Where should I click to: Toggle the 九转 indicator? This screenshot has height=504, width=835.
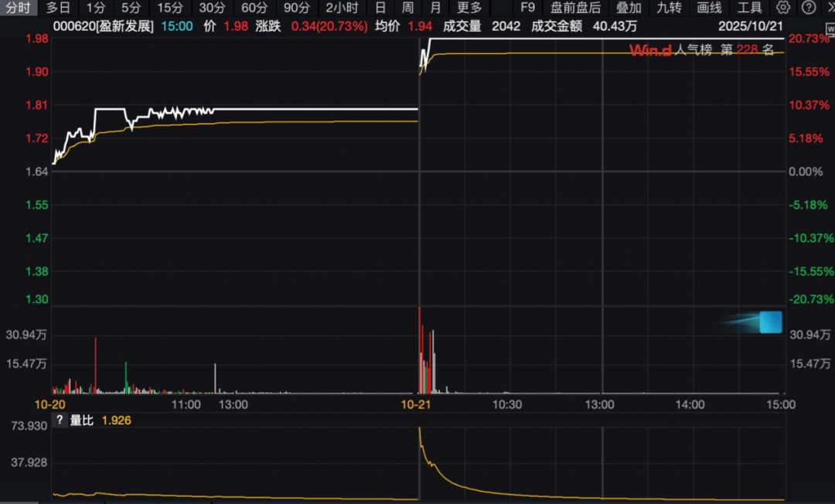click(669, 8)
